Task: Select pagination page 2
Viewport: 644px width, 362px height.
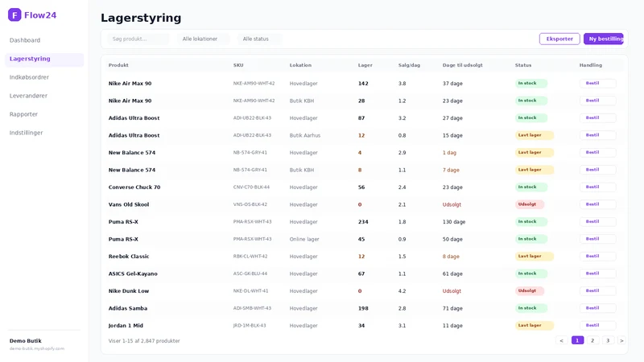Action: click(x=592, y=340)
